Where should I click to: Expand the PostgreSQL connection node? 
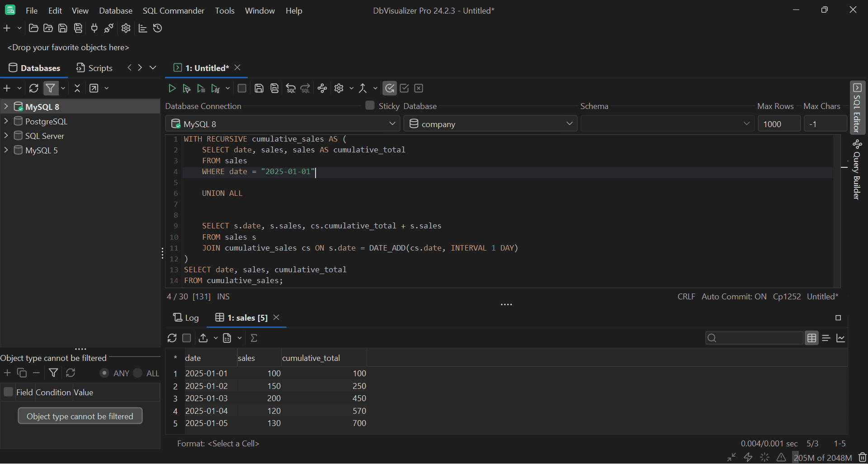pyautogui.click(x=6, y=121)
